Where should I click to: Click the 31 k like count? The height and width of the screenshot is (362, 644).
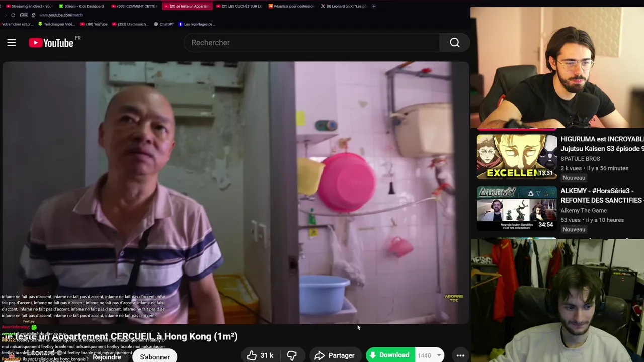click(x=267, y=355)
